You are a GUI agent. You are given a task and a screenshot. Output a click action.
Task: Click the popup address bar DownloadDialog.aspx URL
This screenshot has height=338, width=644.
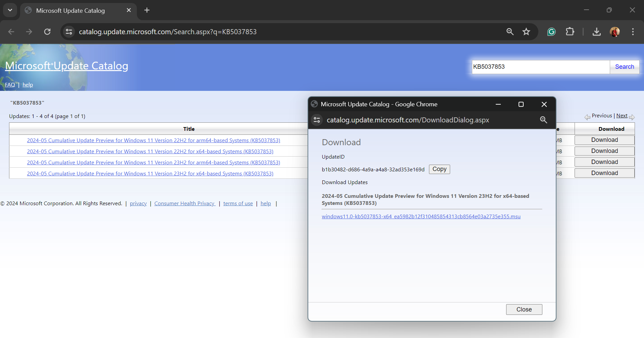click(x=408, y=120)
